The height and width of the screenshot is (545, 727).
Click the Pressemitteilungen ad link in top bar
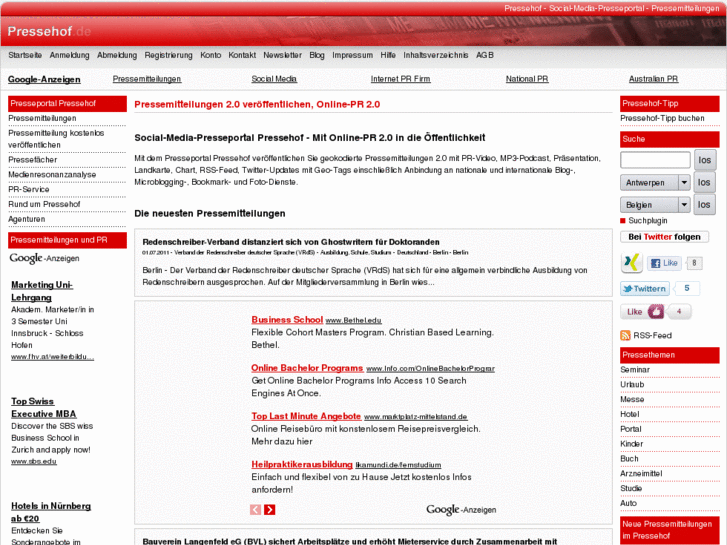tap(147, 79)
